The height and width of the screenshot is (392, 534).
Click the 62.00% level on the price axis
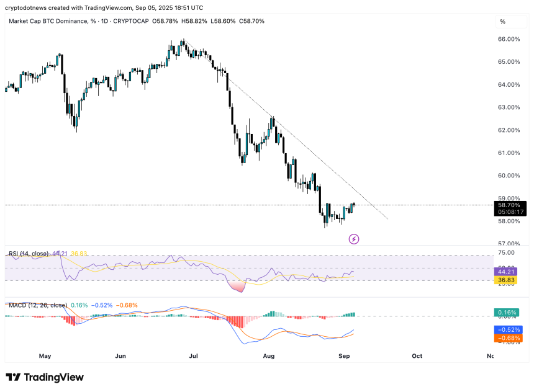(x=509, y=130)
